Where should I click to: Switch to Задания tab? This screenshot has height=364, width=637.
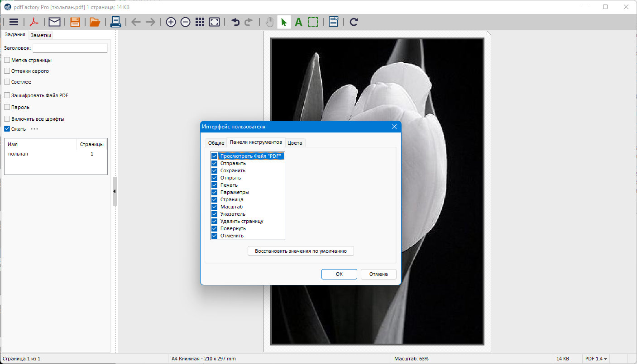click(x=15, y=35)
